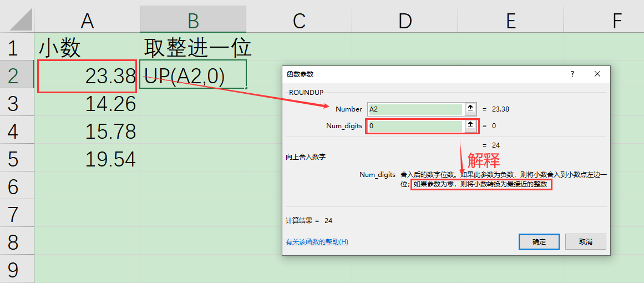Select cell A1 containing 小数

tap(87, 47)
